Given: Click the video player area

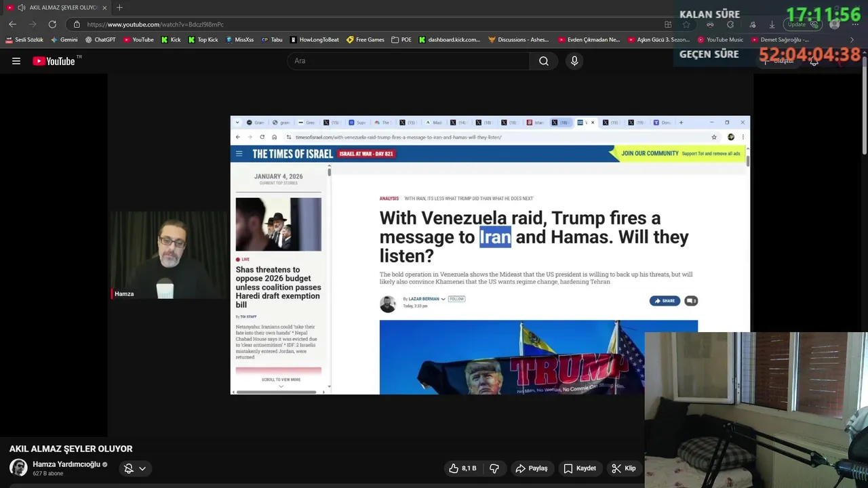Looking at the screenshot, I should 430,255.
